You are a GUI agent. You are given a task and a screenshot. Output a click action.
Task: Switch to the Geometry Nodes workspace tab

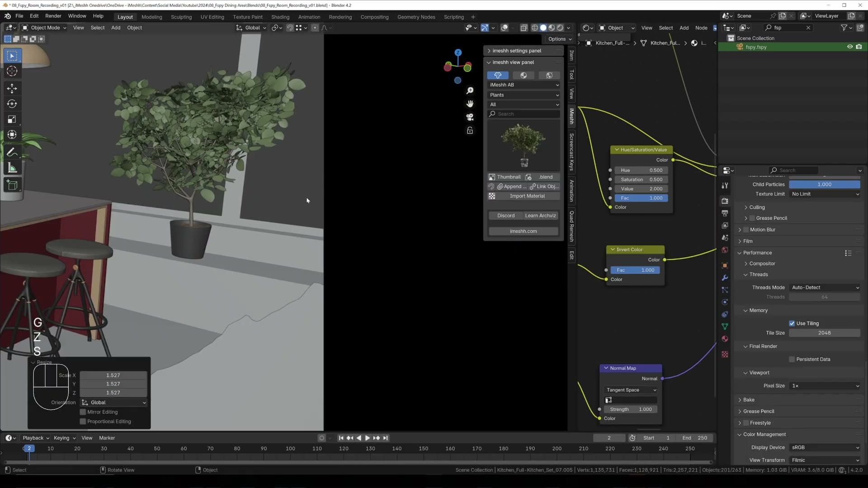pos(416,17)
